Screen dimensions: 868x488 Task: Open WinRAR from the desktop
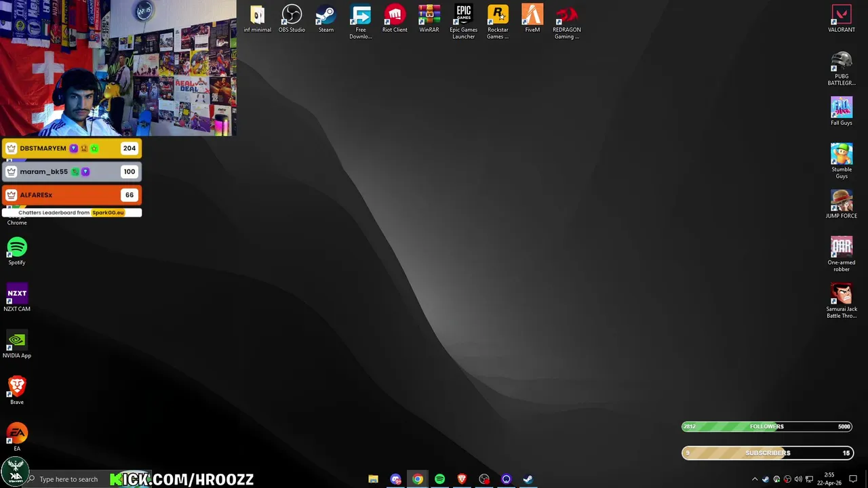click(429, 19)
